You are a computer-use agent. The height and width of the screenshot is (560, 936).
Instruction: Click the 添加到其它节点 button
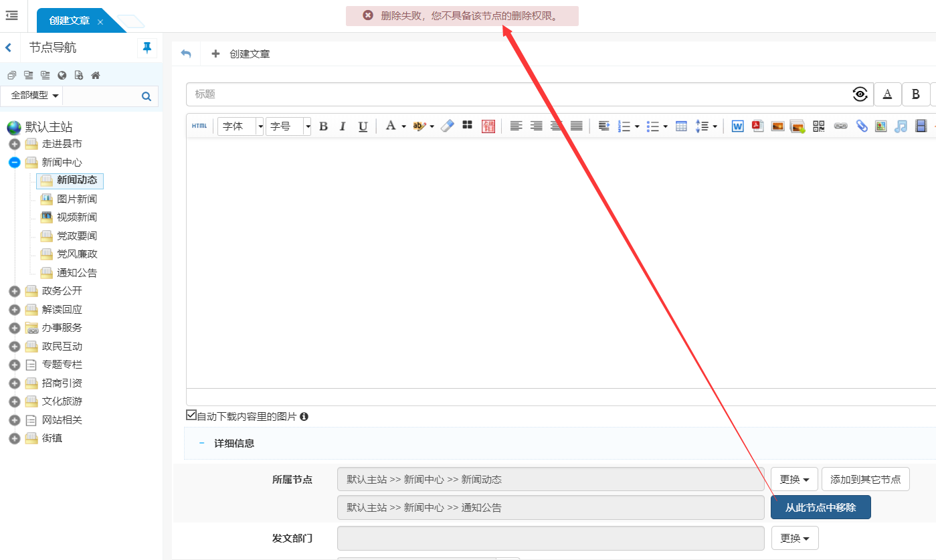pyautogui.click(x=865, y=479)
